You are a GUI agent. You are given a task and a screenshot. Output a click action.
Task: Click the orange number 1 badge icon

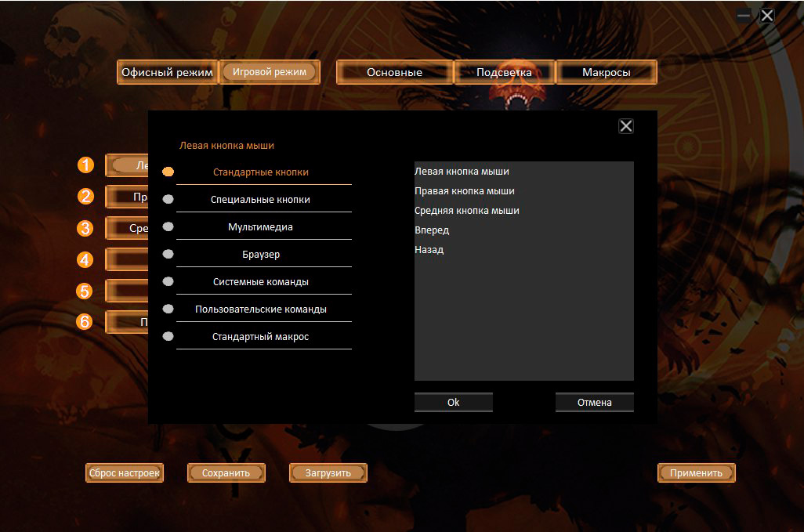(x=85, y=165)
